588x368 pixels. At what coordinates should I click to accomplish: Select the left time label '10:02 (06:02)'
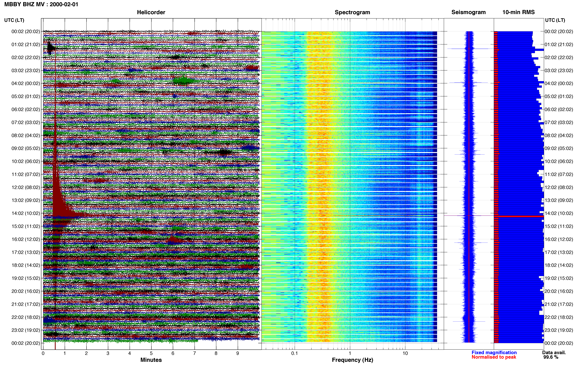click(26, 161)
